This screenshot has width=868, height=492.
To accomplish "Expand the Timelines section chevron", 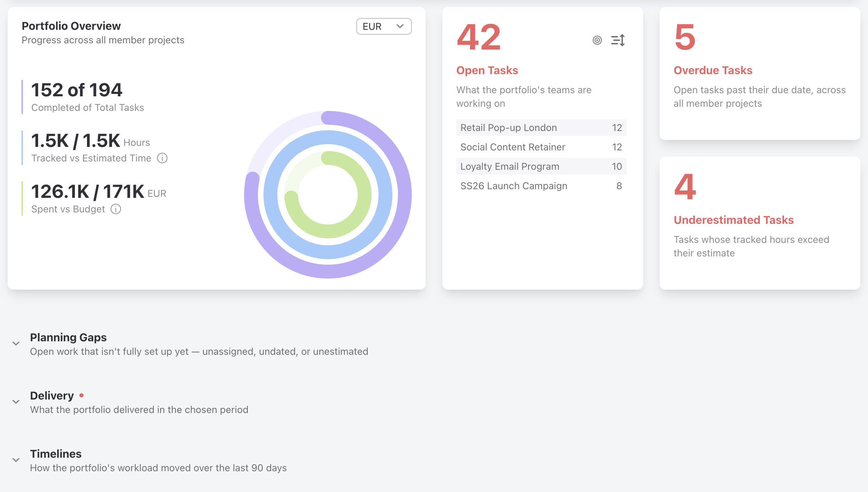I will (x=16, y=460).
